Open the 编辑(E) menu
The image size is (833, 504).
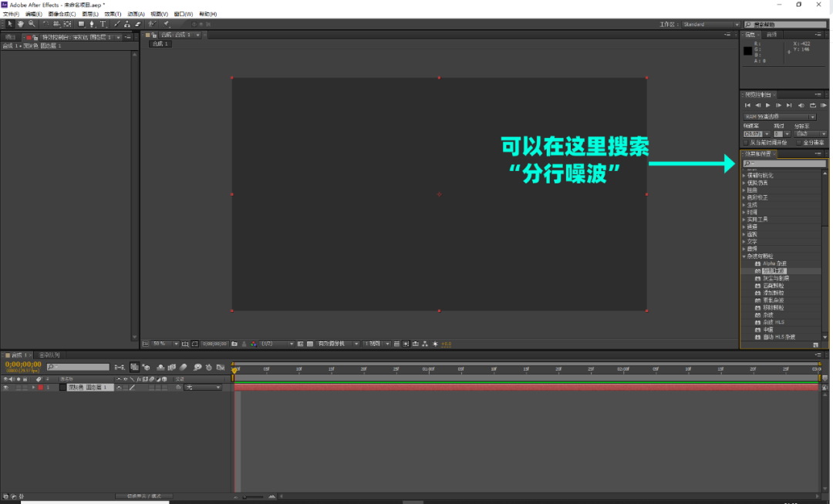coord(34,14)
